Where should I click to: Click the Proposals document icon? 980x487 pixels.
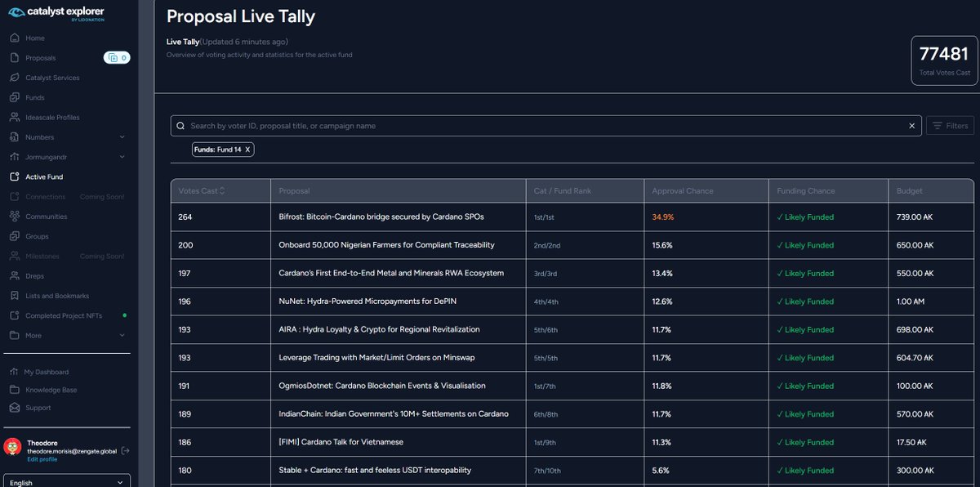[14, 58]
